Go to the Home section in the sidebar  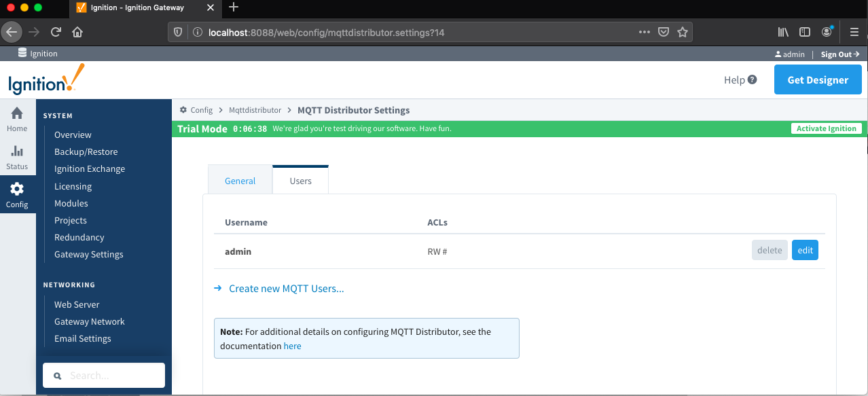coord(17,119)
